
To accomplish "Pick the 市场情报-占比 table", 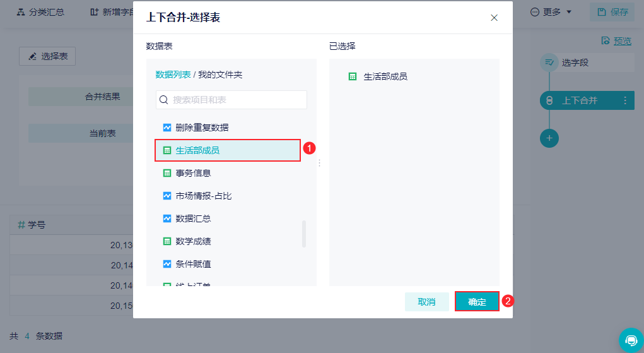I will 203,196.
